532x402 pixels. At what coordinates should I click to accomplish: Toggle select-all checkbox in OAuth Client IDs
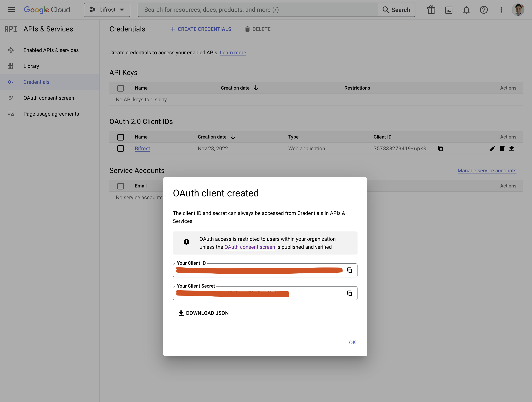point(121,137)
